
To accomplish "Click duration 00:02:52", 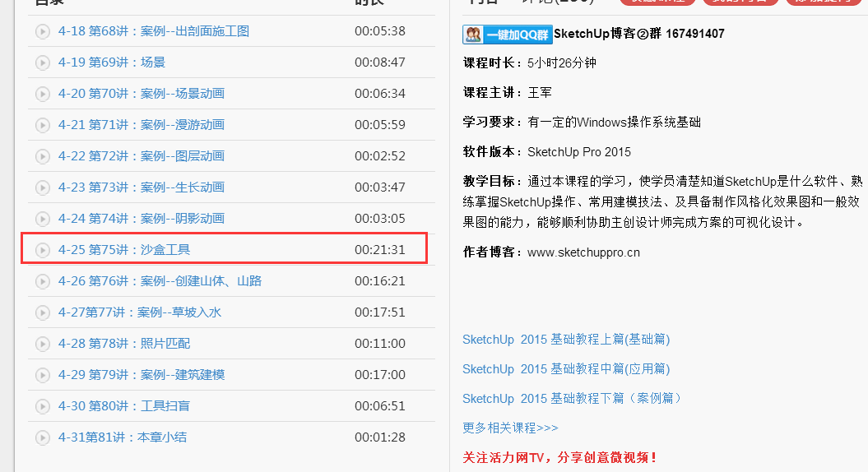I will tap(380, 156).
